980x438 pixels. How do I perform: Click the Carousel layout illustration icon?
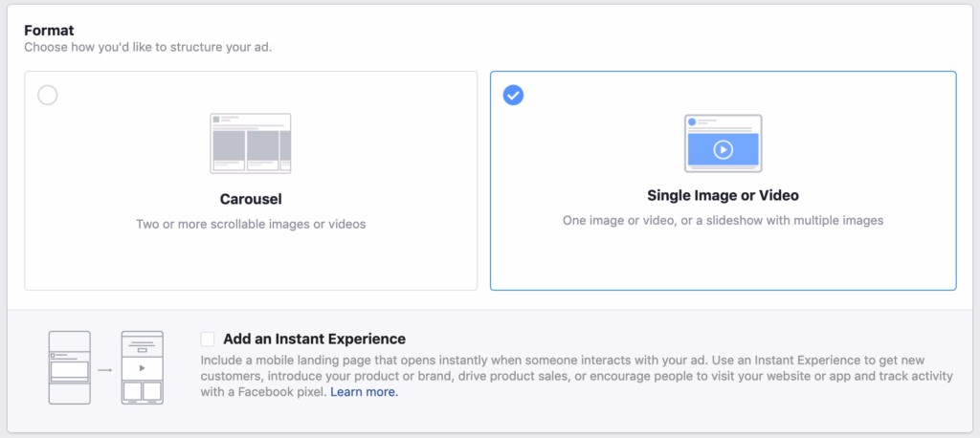(x=250, y=143)
